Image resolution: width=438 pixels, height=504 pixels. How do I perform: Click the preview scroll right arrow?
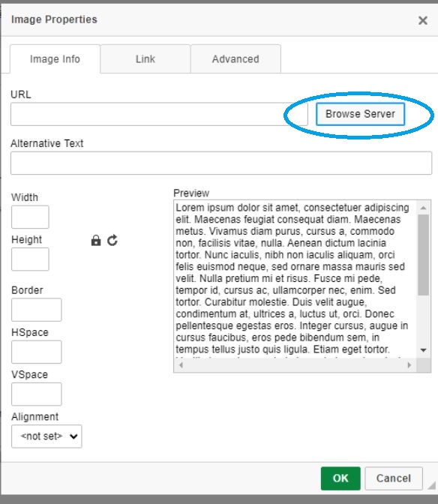pyautogui.click(x=409, y=364)
